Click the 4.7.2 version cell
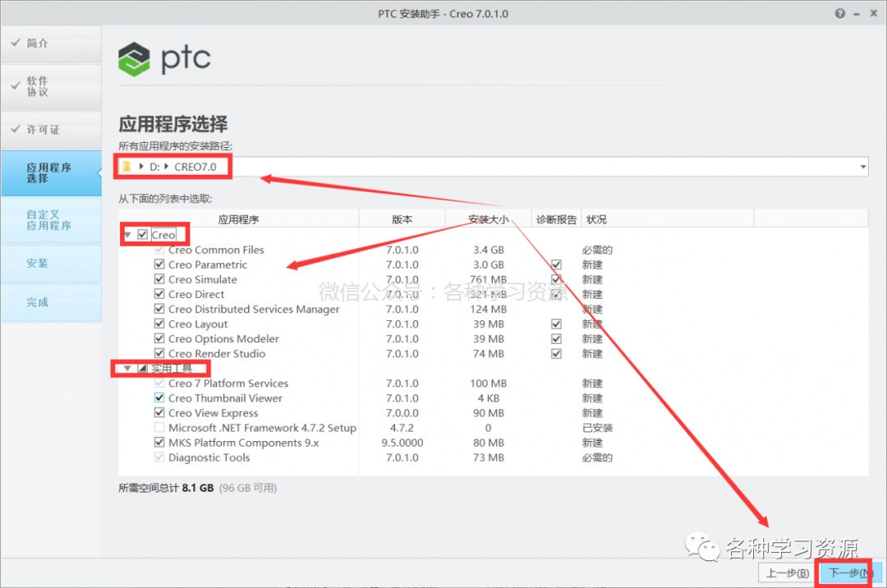Image resolution: width=887 pixels, height=588 pixels. point(402,428)
